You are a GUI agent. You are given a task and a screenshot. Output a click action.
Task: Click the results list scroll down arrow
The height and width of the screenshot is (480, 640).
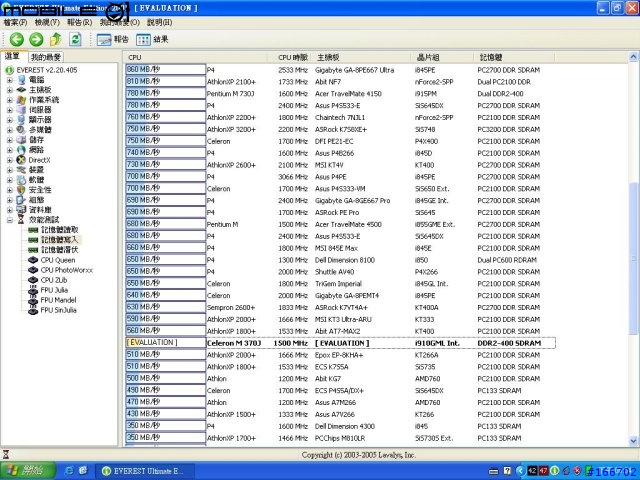click(633, 441)
